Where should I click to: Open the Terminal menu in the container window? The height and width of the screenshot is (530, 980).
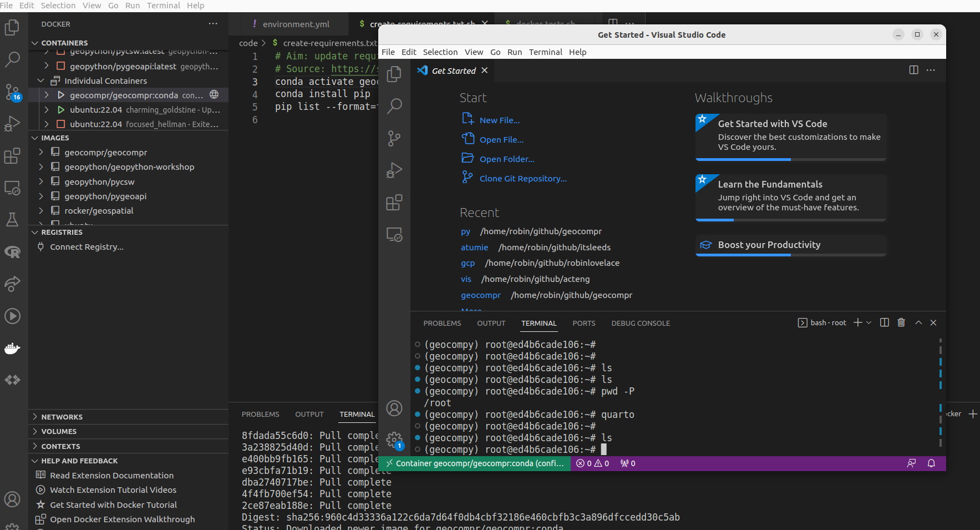[x=545, y=52]
